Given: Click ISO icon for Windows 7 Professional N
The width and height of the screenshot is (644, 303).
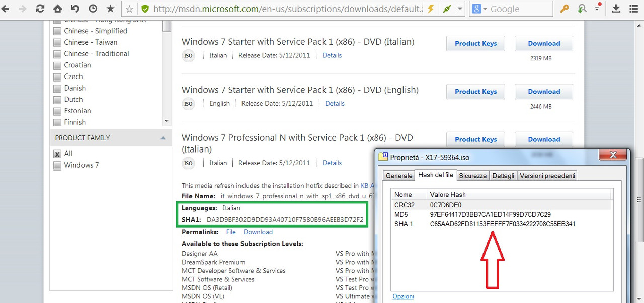Looking at the screenshot, I should pos(188,163).
